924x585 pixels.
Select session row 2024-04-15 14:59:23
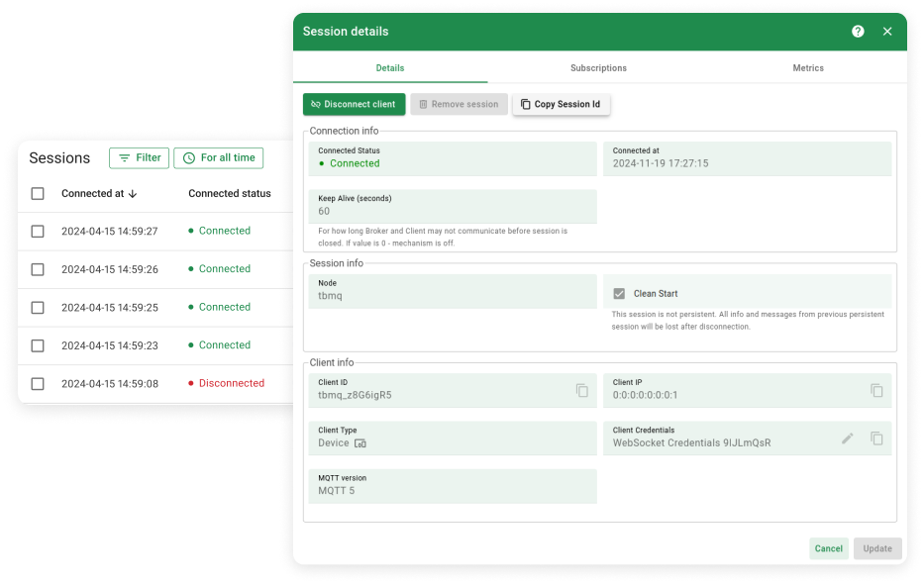click(38, 345)
